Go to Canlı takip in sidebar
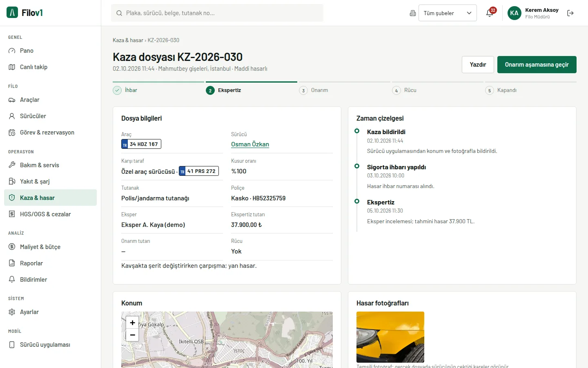The width and height of the screenshot is (588, 368). 50,67
